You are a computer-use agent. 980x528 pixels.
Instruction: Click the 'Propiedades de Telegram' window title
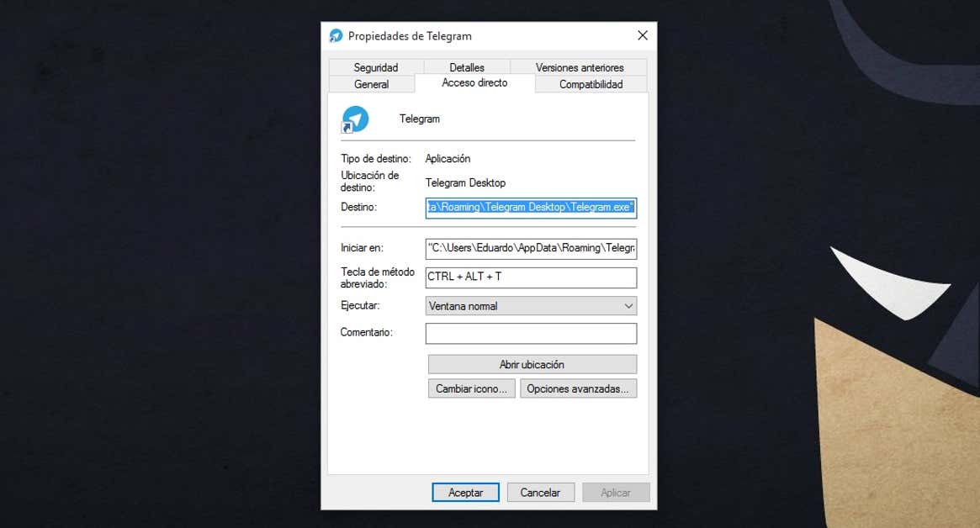(x=410, y=36)
